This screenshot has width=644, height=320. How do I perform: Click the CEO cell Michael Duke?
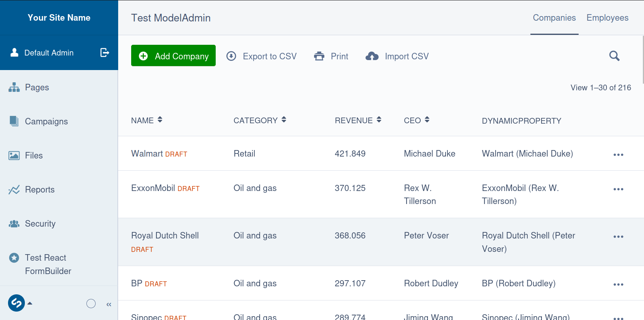pos(429,153)
